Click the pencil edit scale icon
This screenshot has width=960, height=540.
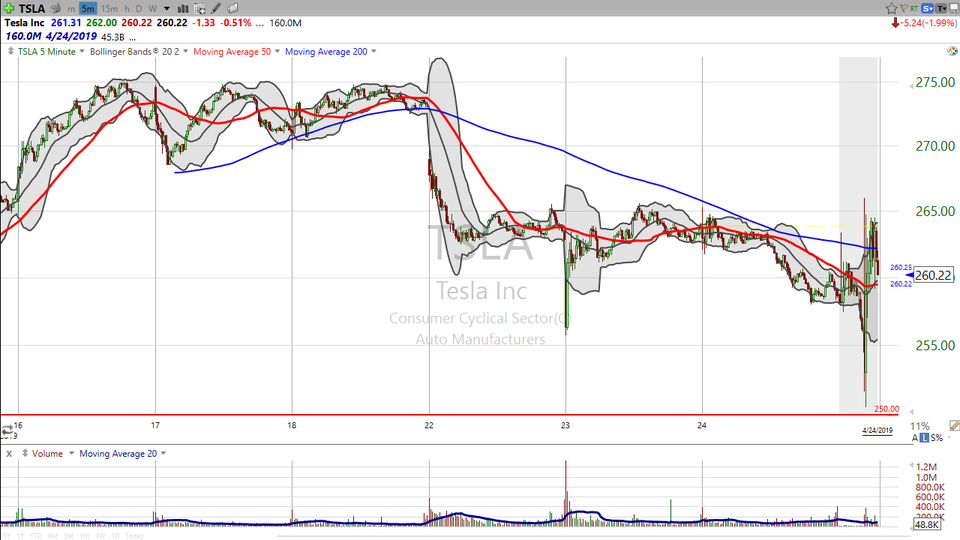pos(954,426)
